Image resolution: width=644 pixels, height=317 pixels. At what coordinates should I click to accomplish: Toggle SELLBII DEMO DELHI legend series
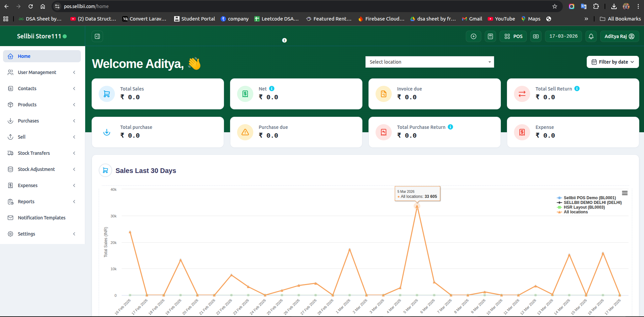(x=592, y=203)
